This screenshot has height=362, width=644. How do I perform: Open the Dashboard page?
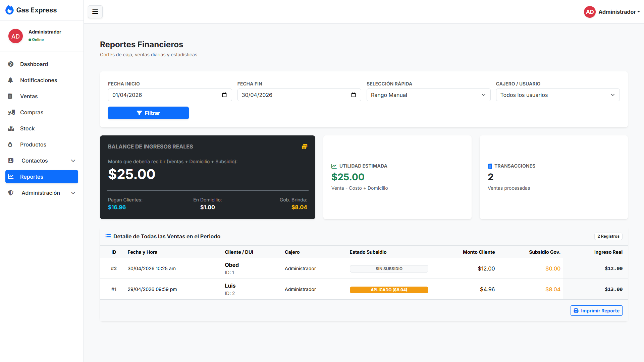42,64
